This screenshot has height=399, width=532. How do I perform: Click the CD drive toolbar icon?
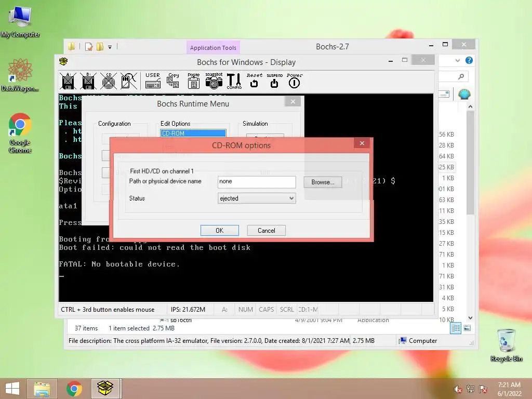pyautogui.click(x=109, y=81)
